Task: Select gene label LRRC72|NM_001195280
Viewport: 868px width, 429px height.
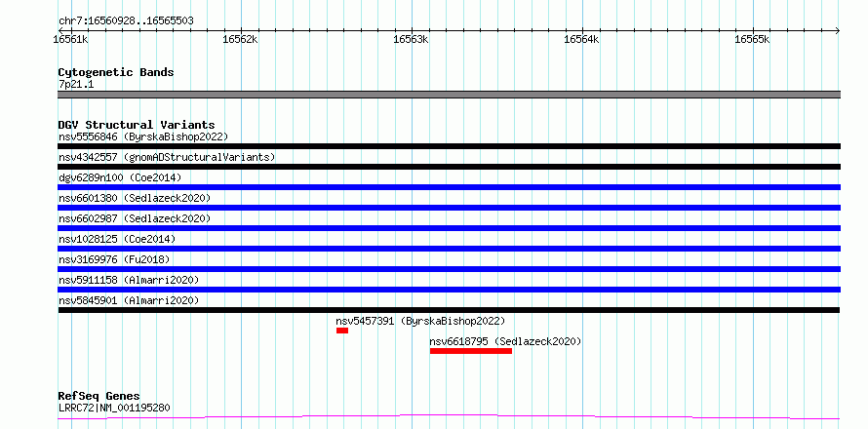Action: 114,408
